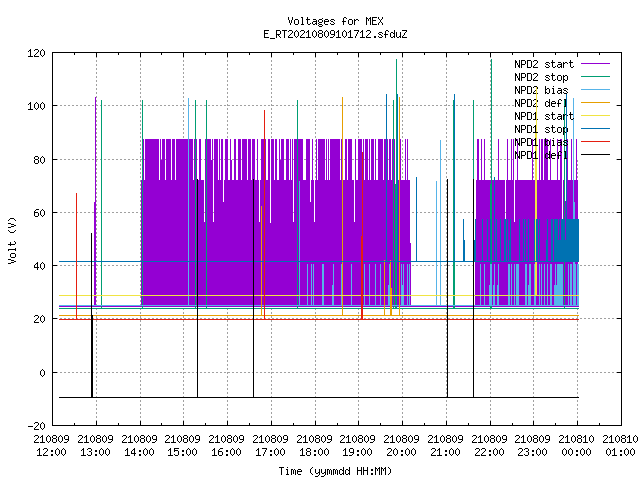Click the y-axis tick value 100

(x=36, y=106)
